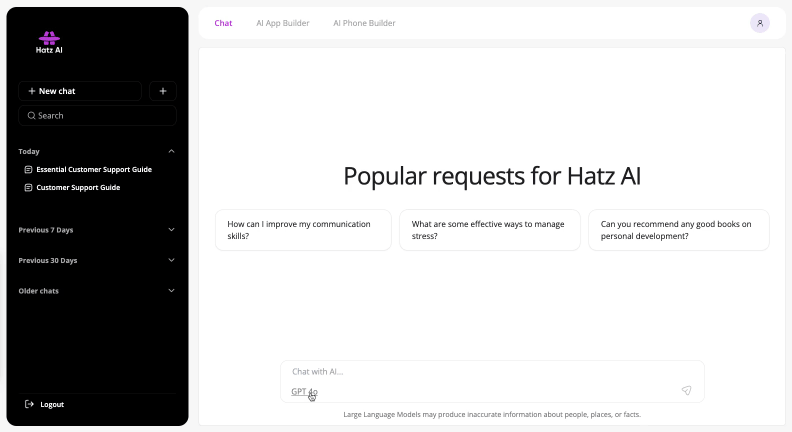792x432 pixels.
Task: Click the send paper-plane icon
Action: [x=686, y=390]
